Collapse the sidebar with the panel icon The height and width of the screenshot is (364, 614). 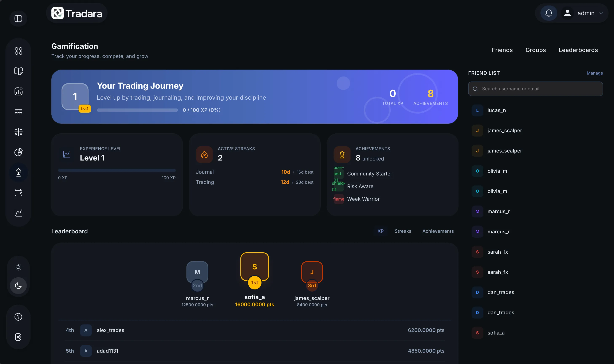(x=18, y=19)
